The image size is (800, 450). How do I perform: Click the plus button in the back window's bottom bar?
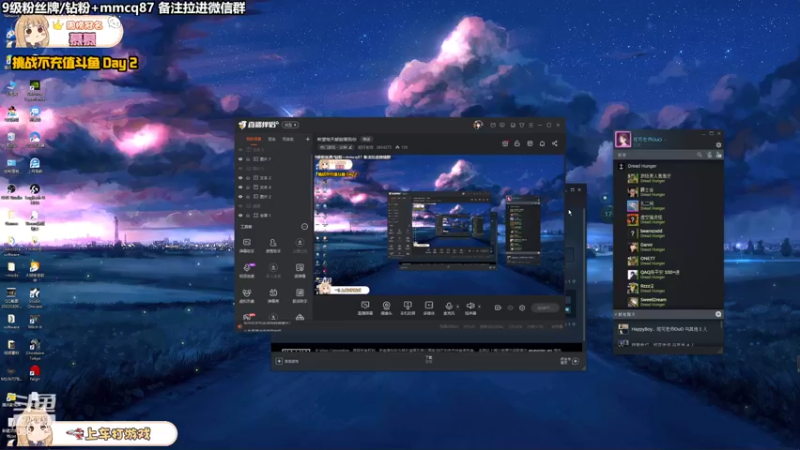pos(279,361)
